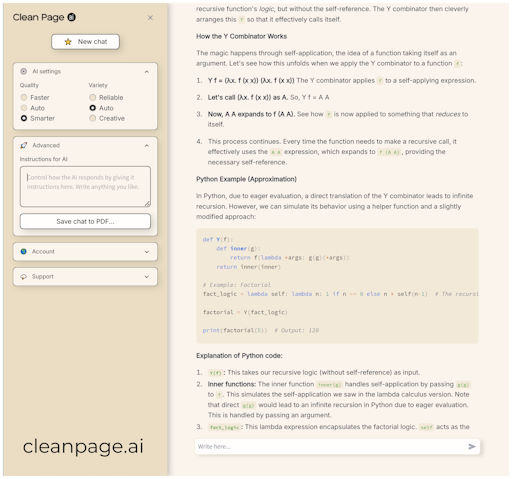Click the Advanced header label

pos(46,145)
